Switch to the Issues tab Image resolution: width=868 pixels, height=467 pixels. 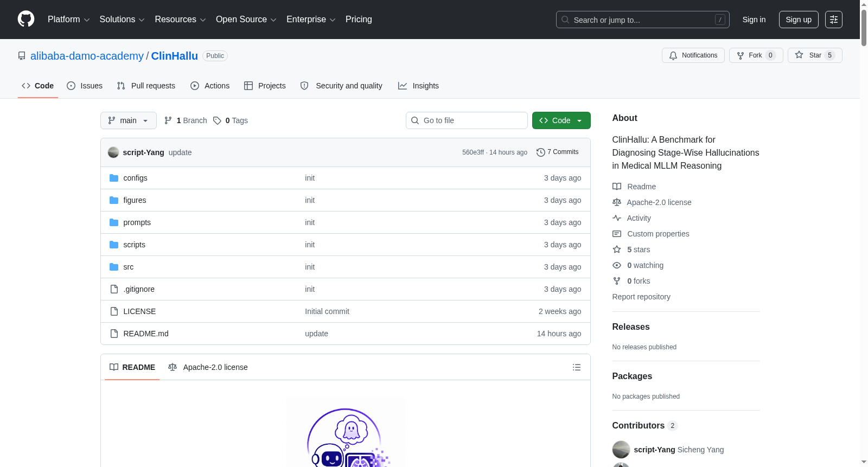coord(85,86)
